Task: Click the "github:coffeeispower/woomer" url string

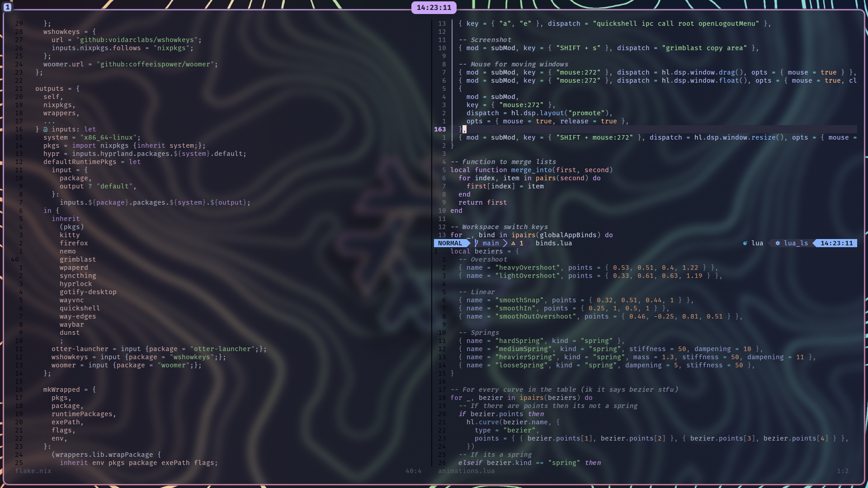Action: coord(155,64)
